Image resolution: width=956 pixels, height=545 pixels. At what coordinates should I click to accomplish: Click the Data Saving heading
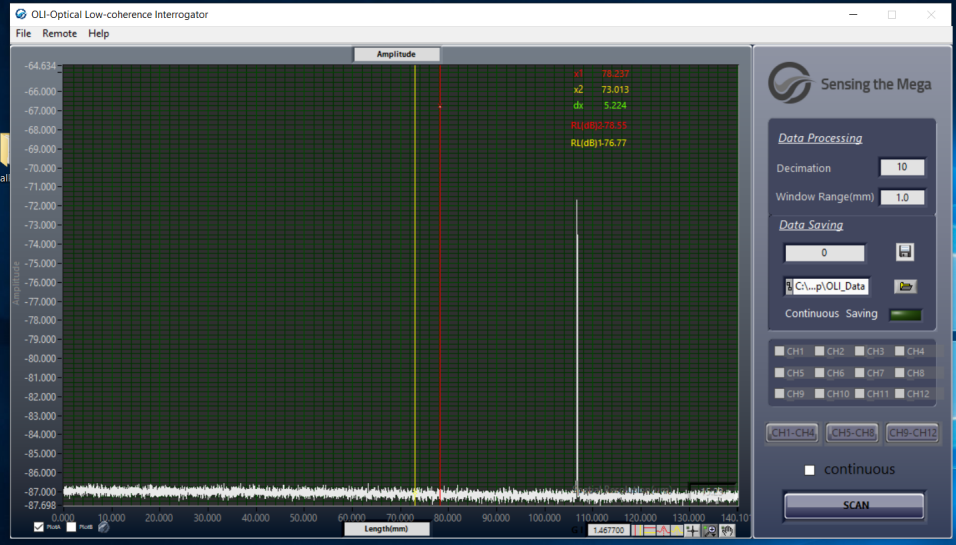[x=811, y=225]
